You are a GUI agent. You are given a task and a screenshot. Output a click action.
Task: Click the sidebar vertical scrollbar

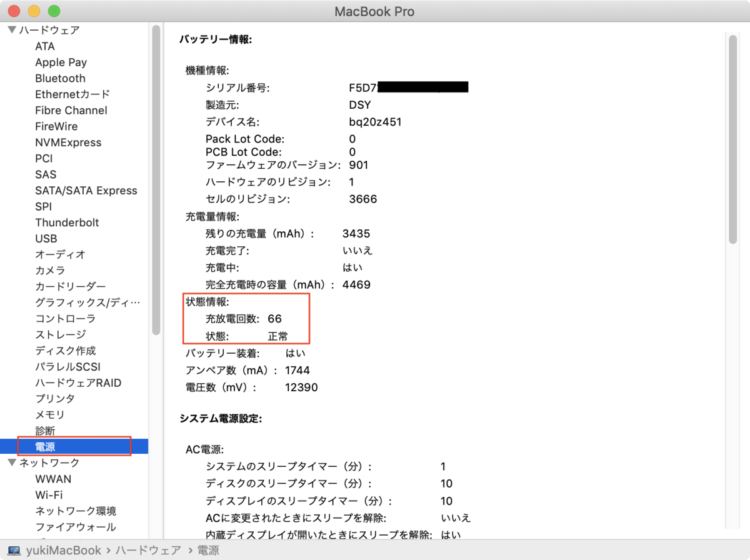156,180
